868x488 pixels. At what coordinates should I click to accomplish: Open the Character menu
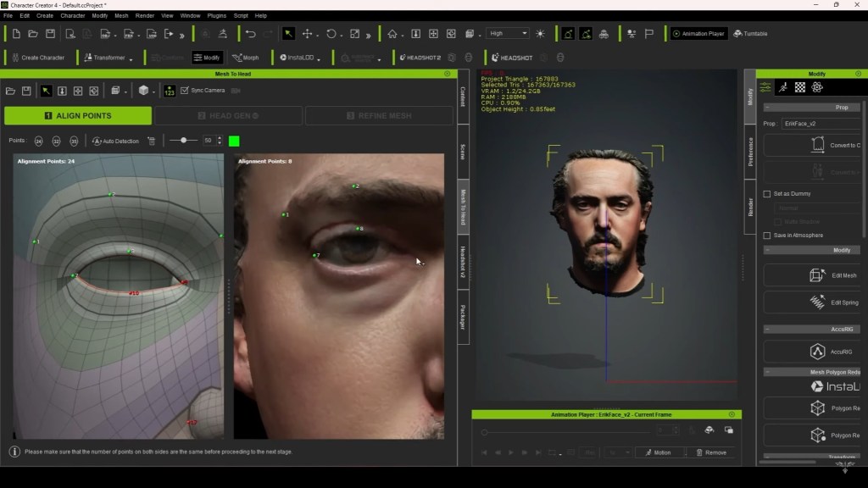pyautogui.click(x=73, y=15)
